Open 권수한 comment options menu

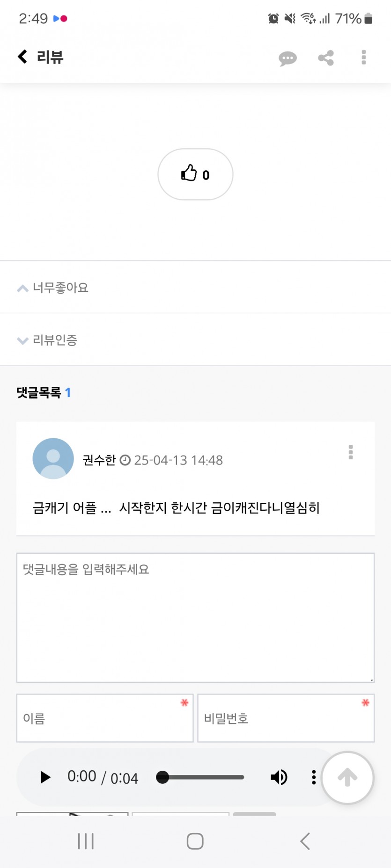[x=351, y=452]
